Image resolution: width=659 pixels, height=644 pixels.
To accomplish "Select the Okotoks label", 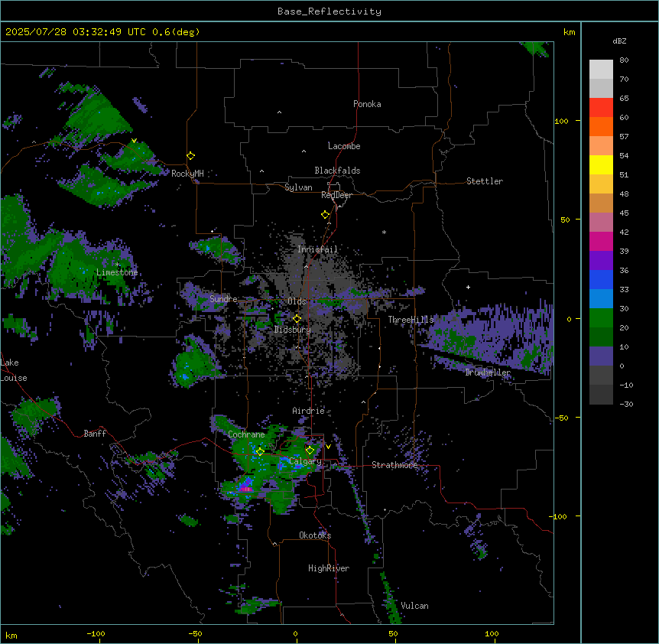I will (315, 535).
